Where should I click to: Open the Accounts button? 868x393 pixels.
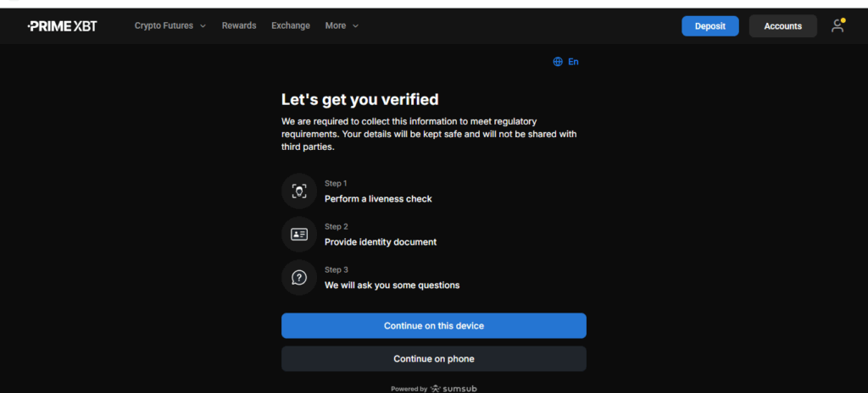tap(782, 26)
